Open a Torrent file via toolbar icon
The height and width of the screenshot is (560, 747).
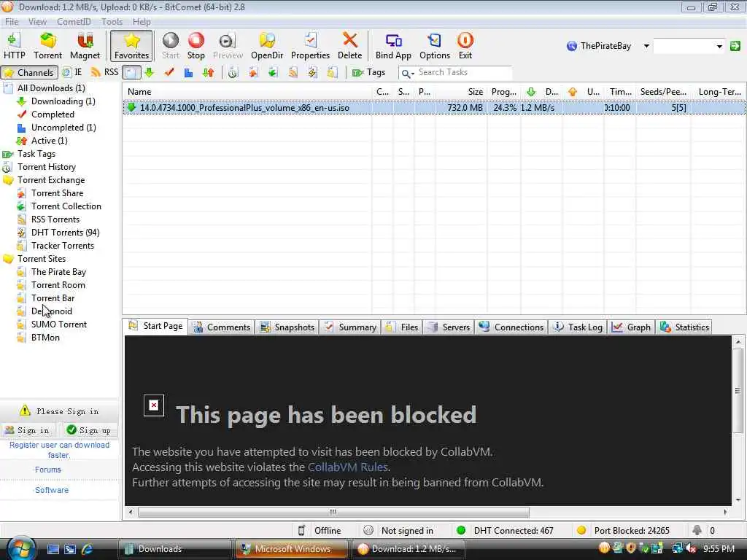click(47, 46)
